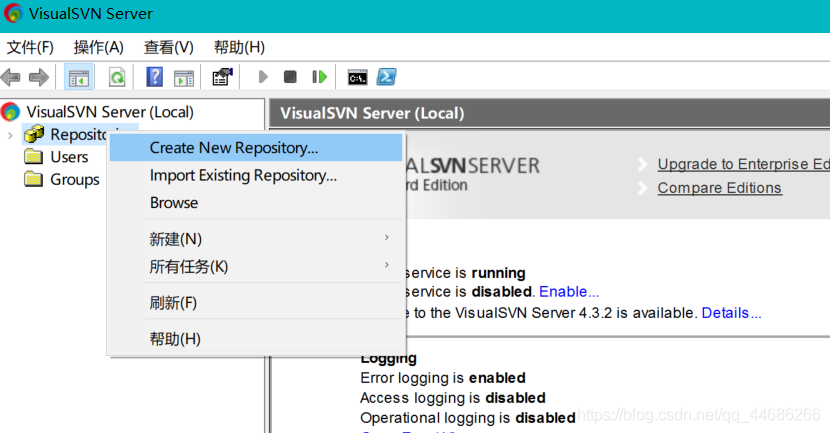
Task: Launch the PowerShell toolbar icon
Action: 386,77
